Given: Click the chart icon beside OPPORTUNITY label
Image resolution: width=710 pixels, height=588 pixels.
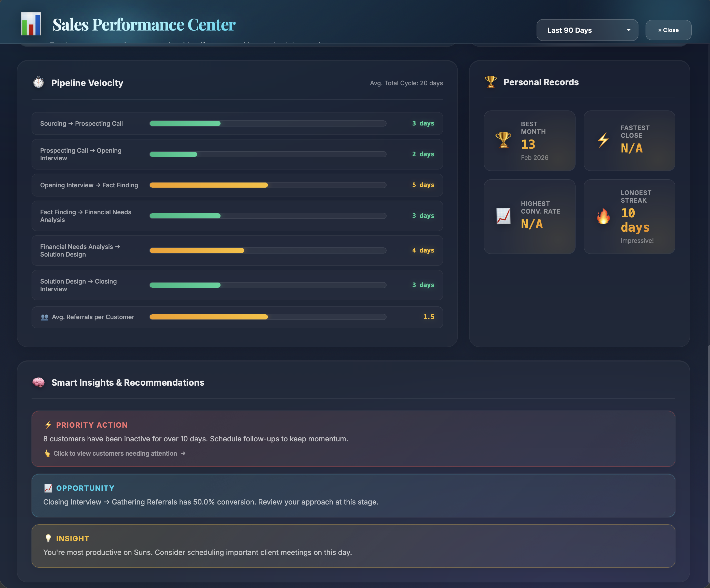Looking at the screenshot, I should [x=48, y=488].
